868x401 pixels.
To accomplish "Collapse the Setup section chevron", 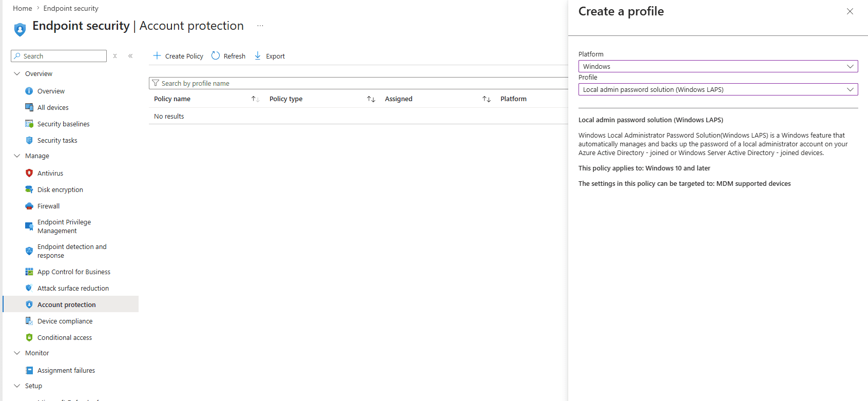I will pyautogui.click(x=17, y=386).
